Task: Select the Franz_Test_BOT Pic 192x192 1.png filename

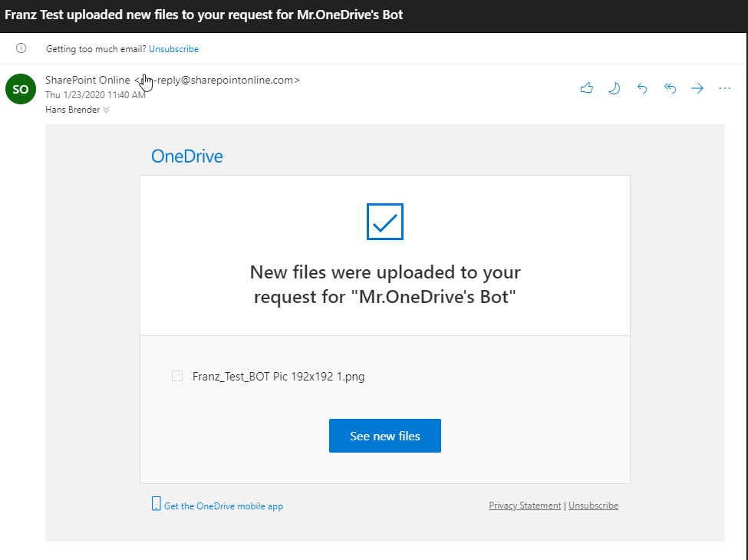Action: (278, 377)
